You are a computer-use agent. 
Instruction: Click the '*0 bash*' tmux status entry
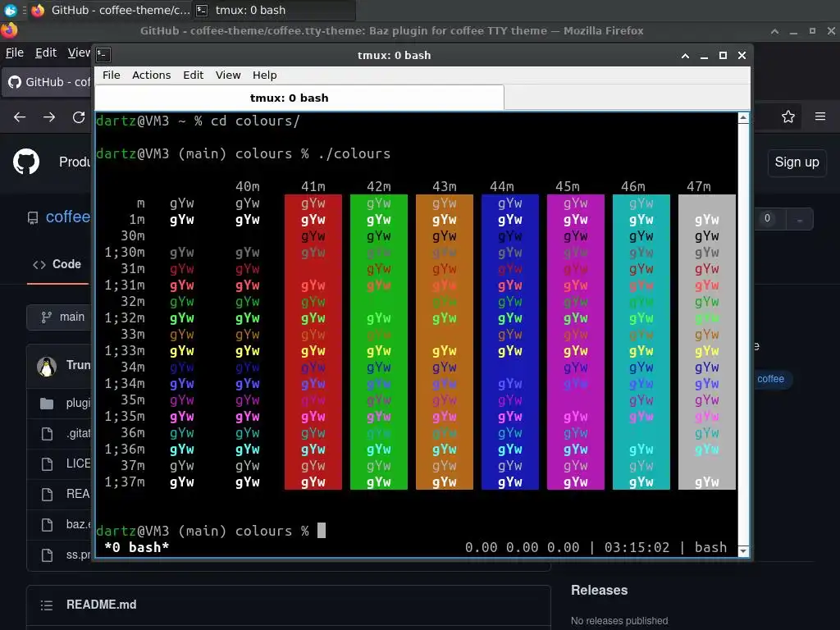click(137, 547)
